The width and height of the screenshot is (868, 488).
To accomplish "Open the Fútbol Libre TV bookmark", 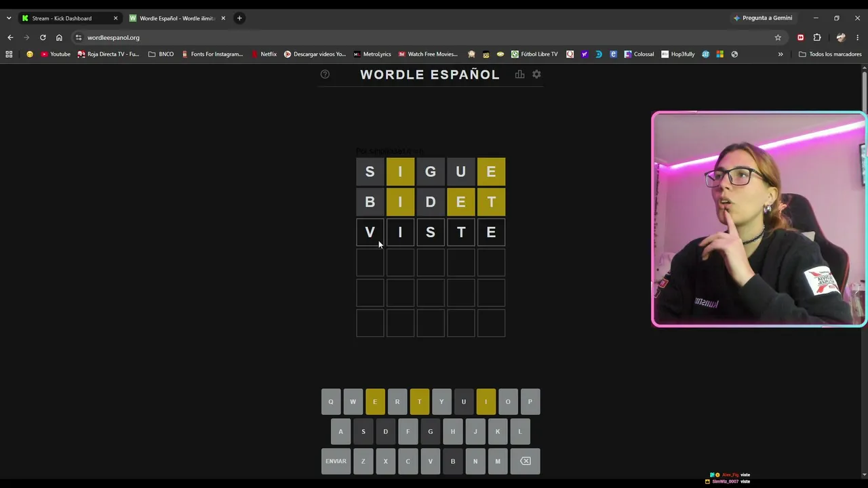I will pyautogui.click(x=534, y=54).
